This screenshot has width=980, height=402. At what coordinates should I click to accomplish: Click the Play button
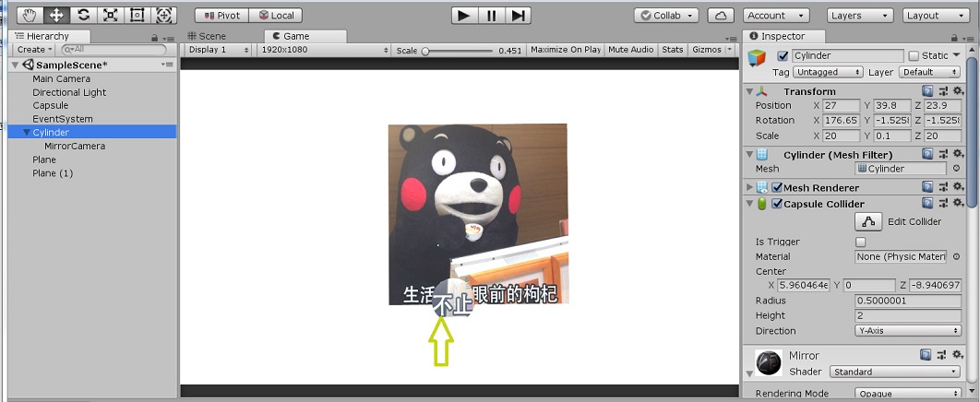(463, 16)
